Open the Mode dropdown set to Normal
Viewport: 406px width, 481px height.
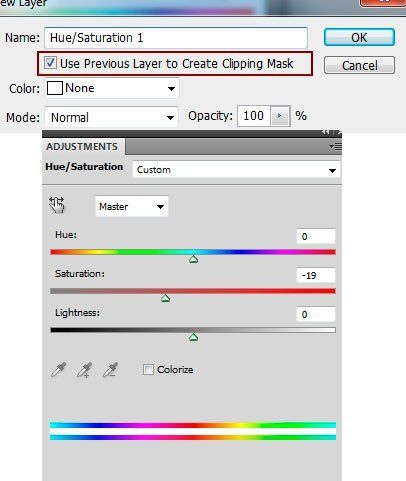coord(111,117)
